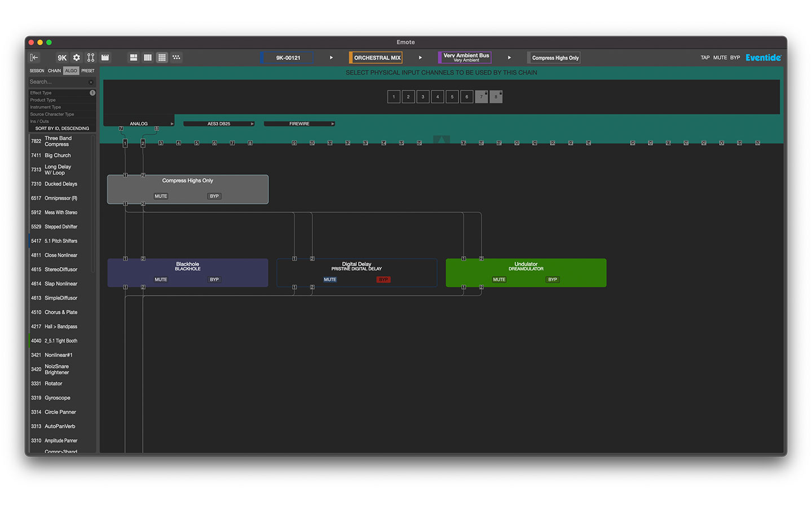Click Compress Highs Only in the top bar

554,58
